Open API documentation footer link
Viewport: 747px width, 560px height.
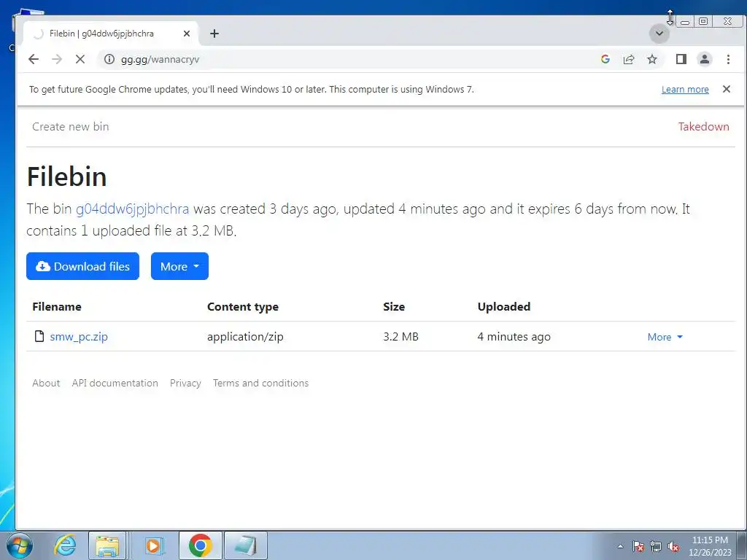click(115, 383)
